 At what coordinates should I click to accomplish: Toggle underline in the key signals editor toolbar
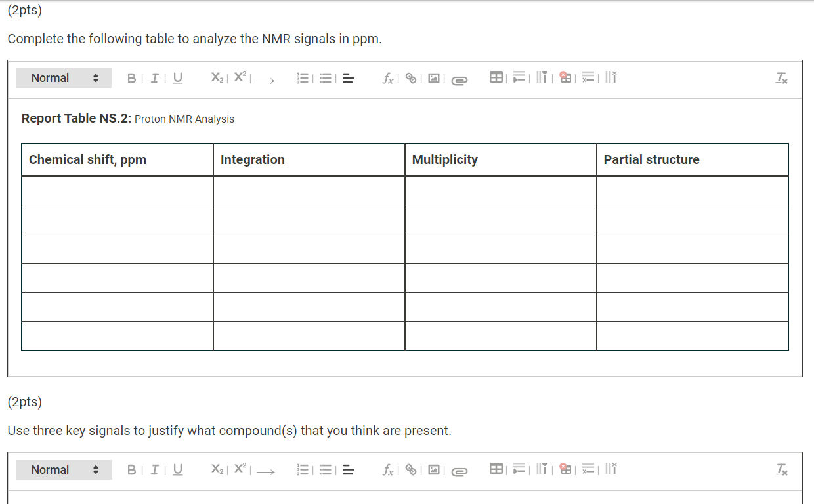[178, 470]
